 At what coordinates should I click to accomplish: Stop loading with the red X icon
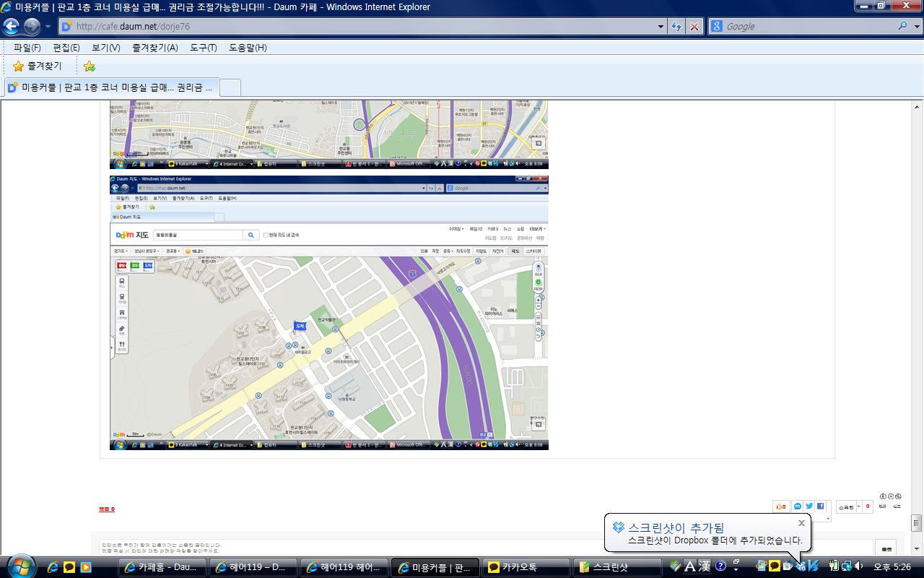coord(694,26)
